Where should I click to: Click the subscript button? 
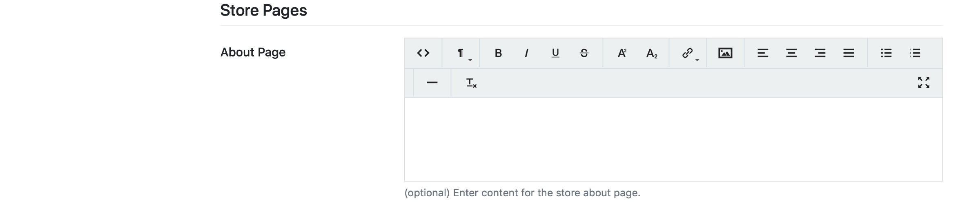point(652,53)
